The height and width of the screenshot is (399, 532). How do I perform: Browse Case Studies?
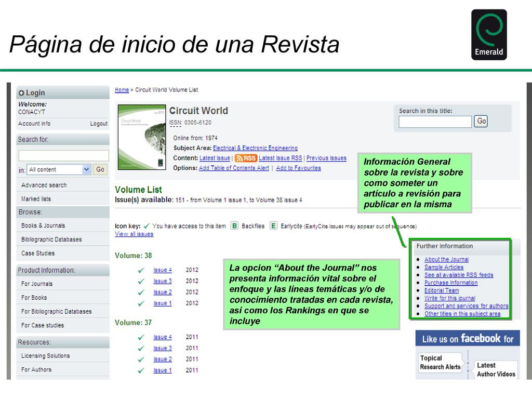click(x=37, y=254)
